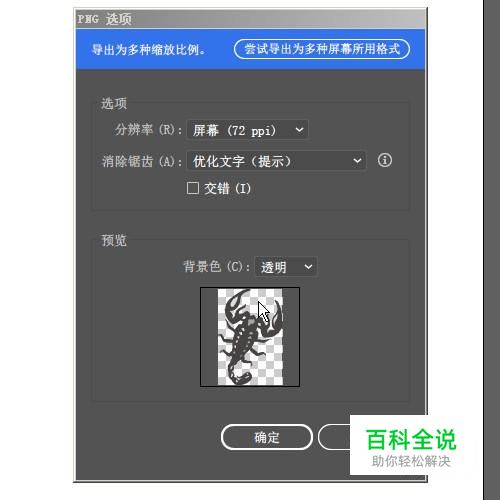Open the 透明 background color dropdown
The height and width of the screenshot is (500, 500).
pyautogui.click(x=286, y=267)
